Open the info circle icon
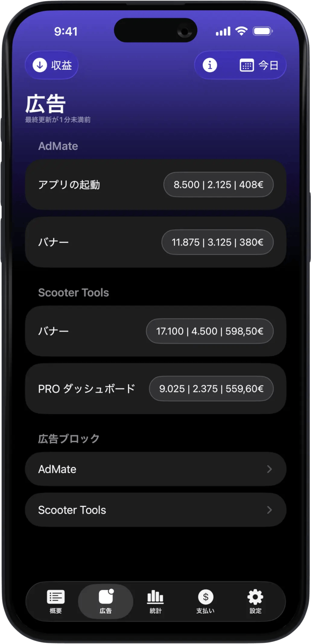The width and height of the screenshot is (311, 644). pos(210,65)
